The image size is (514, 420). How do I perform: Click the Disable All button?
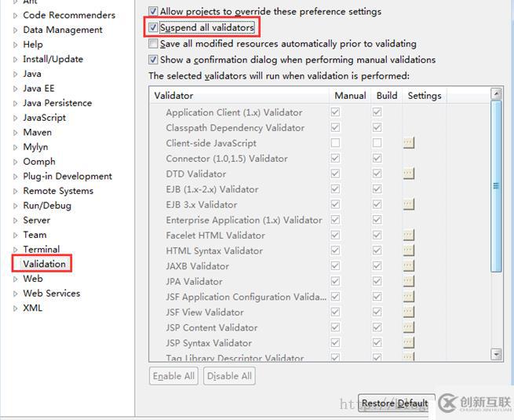tap(229, 376)
